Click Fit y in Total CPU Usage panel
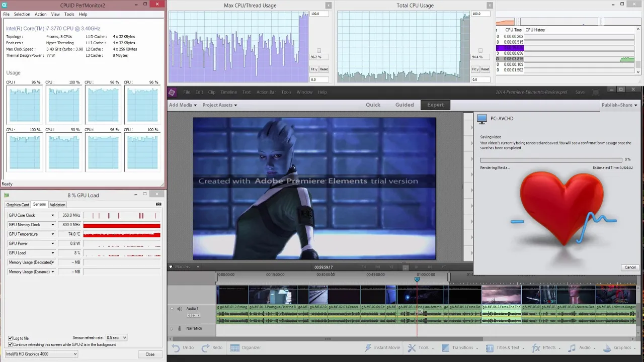Viewport: 644px width, 362px height. pos(475,69)
